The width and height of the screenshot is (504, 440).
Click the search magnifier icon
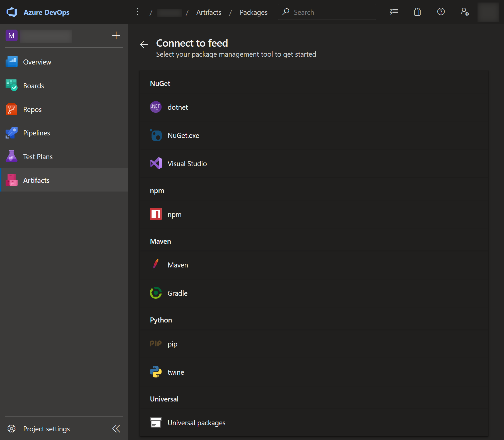pyautogui.click(x=286, y=12)
